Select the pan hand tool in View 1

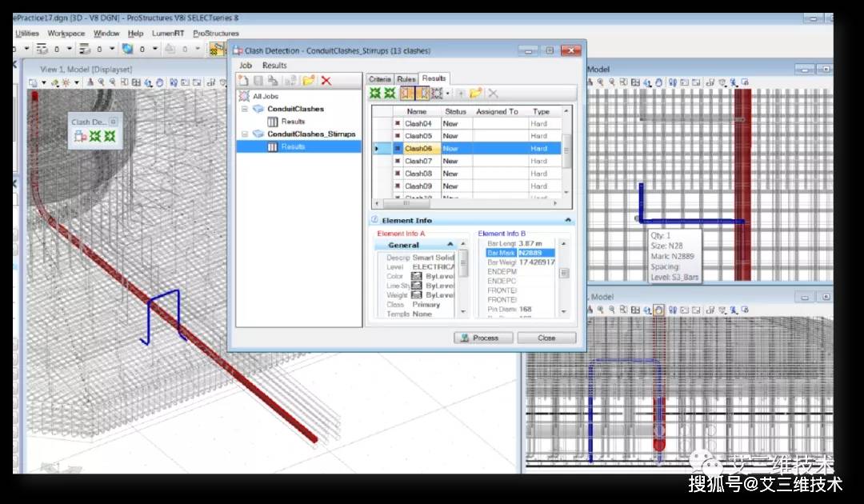pos(160,82)
